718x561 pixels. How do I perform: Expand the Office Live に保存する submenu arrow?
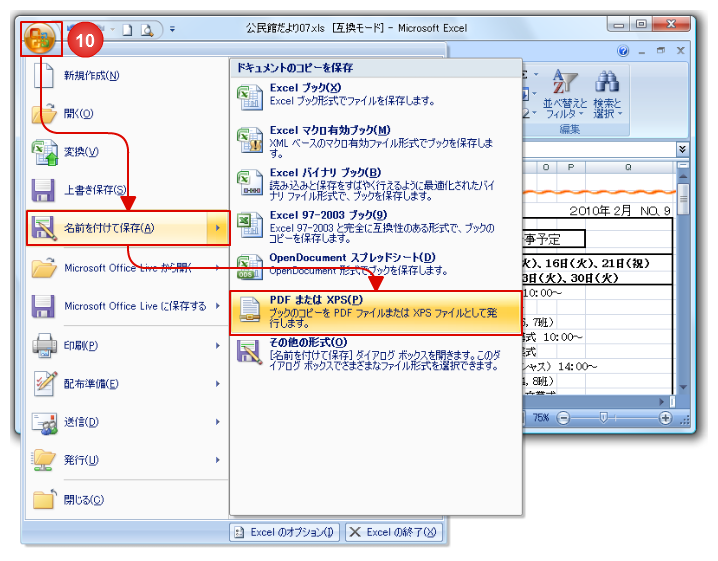pos(218,306)
